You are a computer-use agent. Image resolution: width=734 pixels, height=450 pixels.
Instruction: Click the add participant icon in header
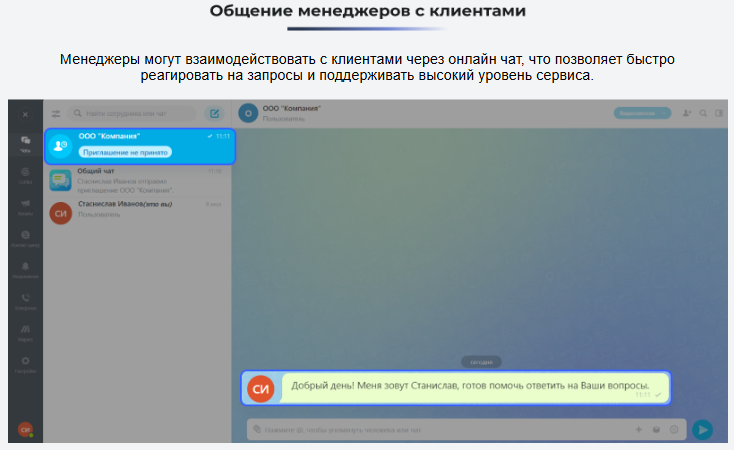pyautogui.click(x=687, y=113)
